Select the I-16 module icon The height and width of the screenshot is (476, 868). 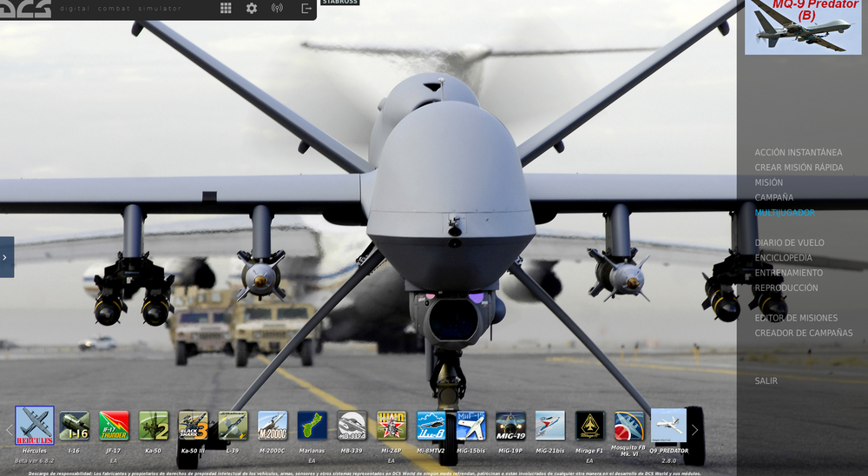(74, 426)
